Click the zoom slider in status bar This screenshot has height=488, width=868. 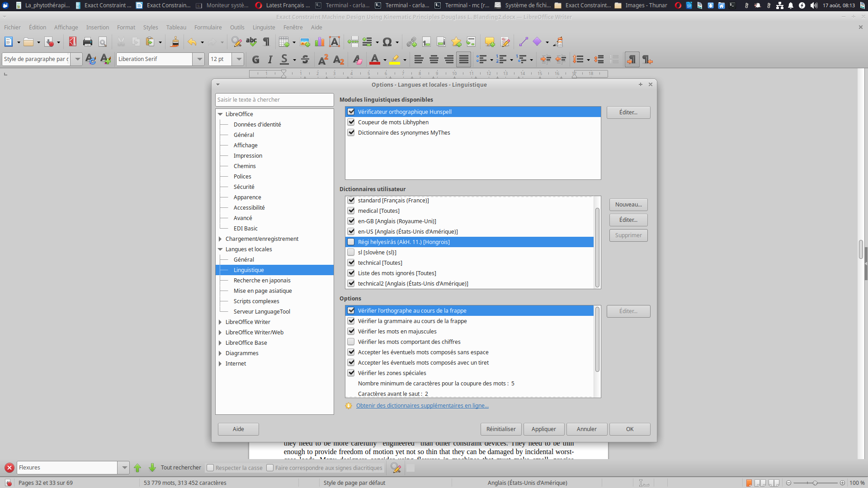(815, 483)
